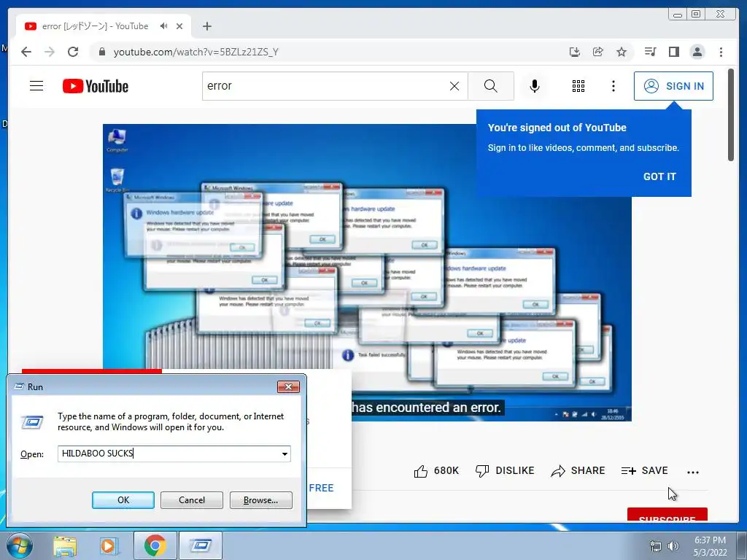Click the FREE link behind the Run dialog
747x560 pixels.
(x=321, y=488)
